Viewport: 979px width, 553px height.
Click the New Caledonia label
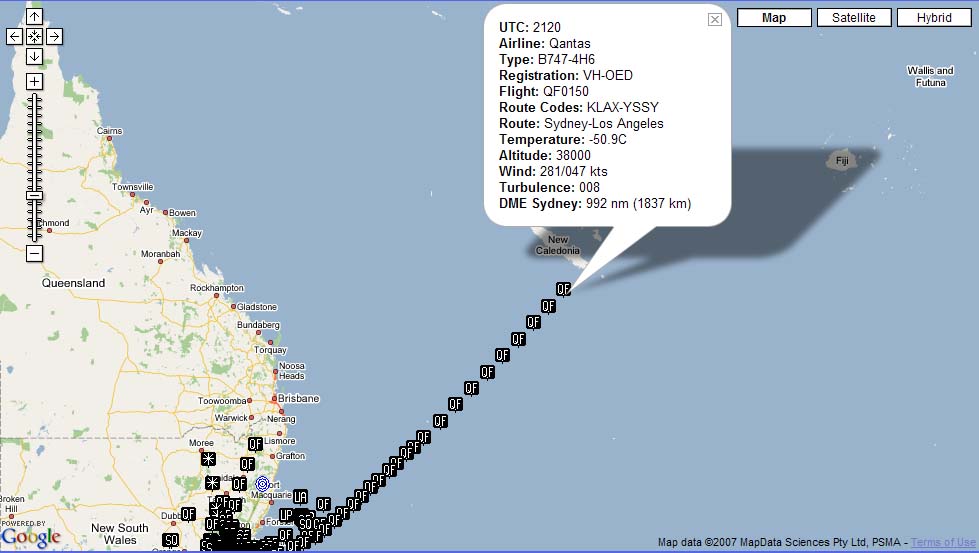[x=558, y=245]
